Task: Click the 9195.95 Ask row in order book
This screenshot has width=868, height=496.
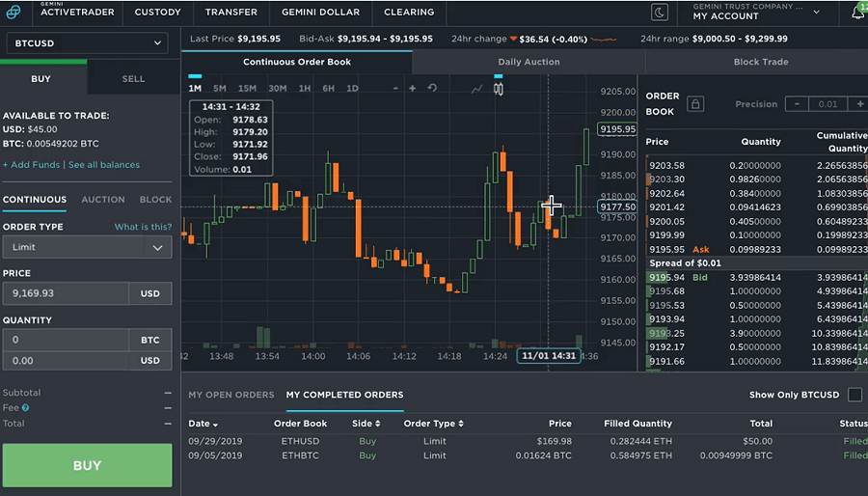Action: 757,249
